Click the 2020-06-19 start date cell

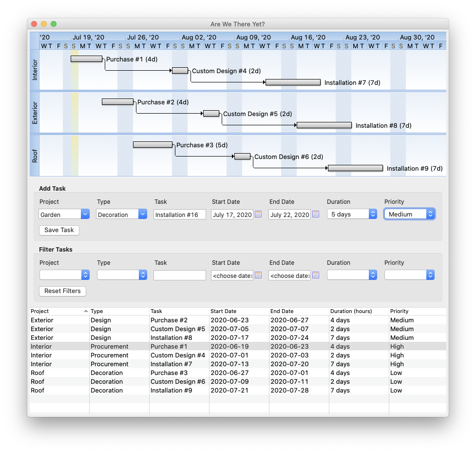click(239, 346)
